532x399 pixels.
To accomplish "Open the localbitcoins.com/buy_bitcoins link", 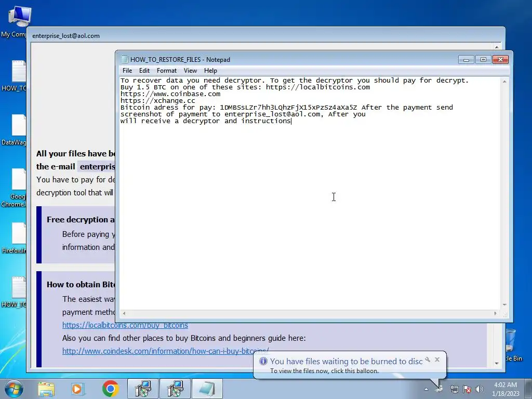I will [x=125, y=325].
